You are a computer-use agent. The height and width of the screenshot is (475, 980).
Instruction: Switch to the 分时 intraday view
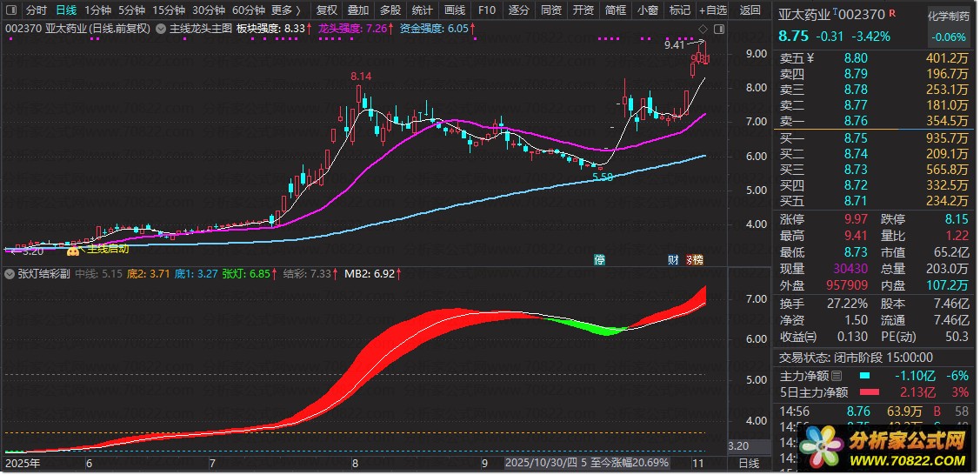click(x=37, y=10)
